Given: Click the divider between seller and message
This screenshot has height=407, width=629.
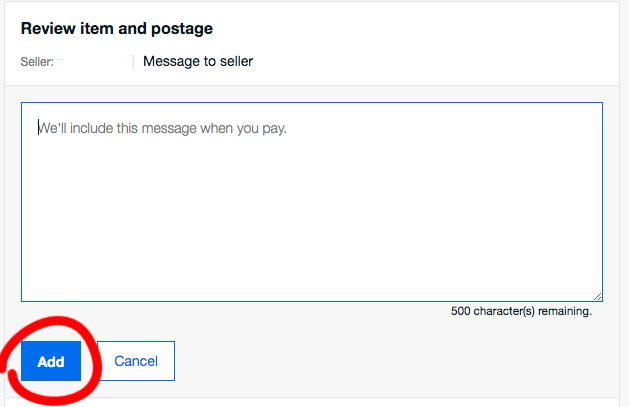Looking at the screenshot, I should [134, 62].
